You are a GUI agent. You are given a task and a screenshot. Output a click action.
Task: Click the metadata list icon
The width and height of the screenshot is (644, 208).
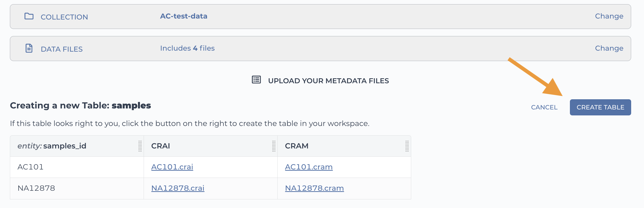tap(256, 80)
